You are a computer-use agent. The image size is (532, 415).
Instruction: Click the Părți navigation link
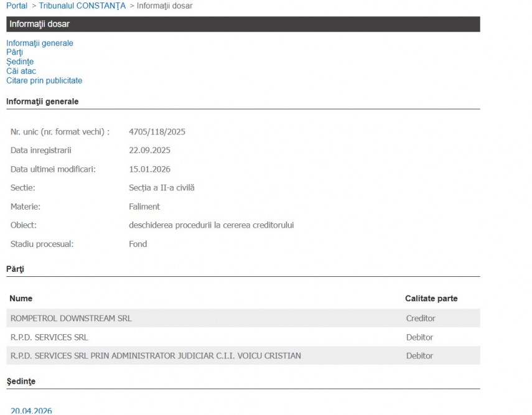point(14,52)
